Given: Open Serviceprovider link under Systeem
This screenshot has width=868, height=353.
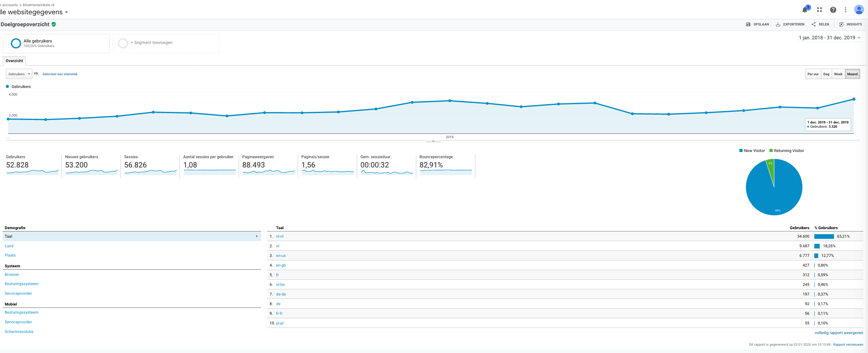Looking at the screenshot, I should pos(18,293).
